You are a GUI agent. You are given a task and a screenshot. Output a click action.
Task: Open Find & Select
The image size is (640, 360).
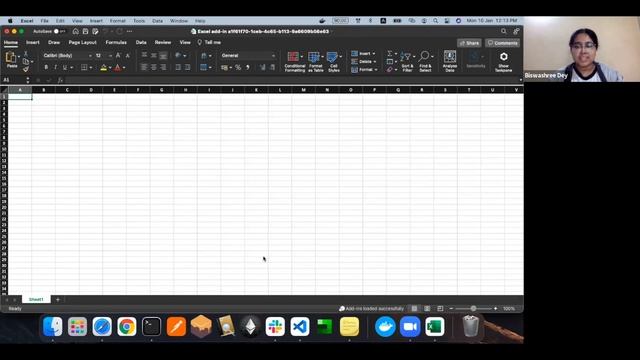tap(425, 62)
